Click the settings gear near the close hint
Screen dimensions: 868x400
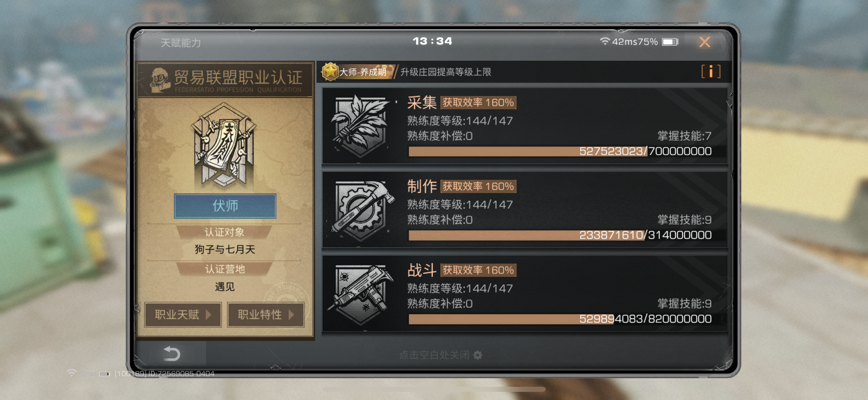[x=477, y=355]
